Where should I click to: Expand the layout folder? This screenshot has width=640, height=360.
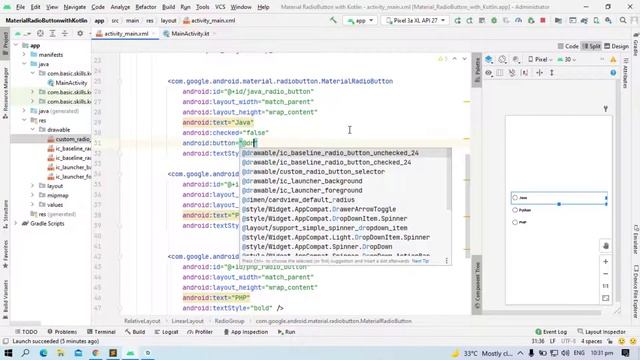33,186
